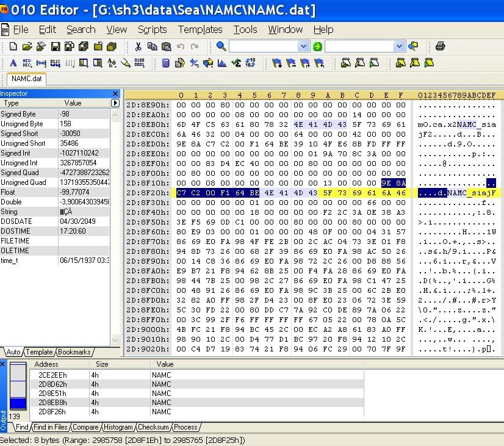This screenshot has height=446, width=504.
Task: Switch to the Find in Files output tab
Action: coord(51,427)
